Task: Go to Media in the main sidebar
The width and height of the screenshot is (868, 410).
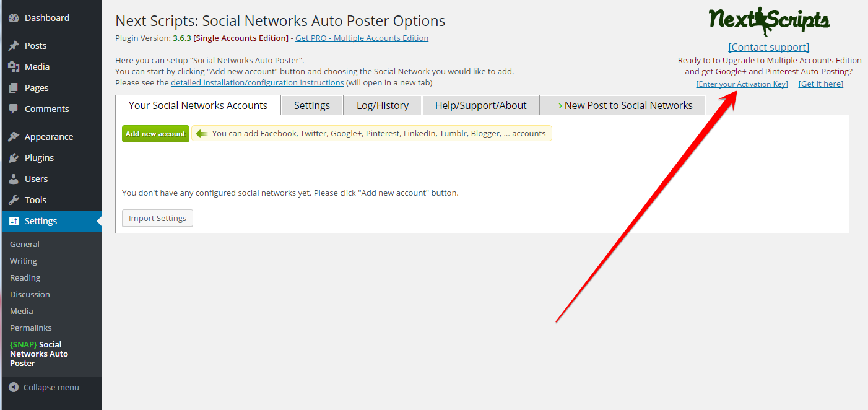Action: [37, 67]
